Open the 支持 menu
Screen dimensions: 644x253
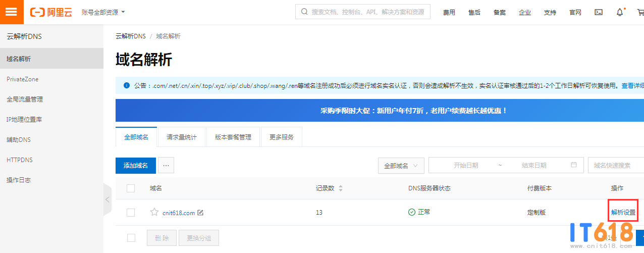[550, 12]
